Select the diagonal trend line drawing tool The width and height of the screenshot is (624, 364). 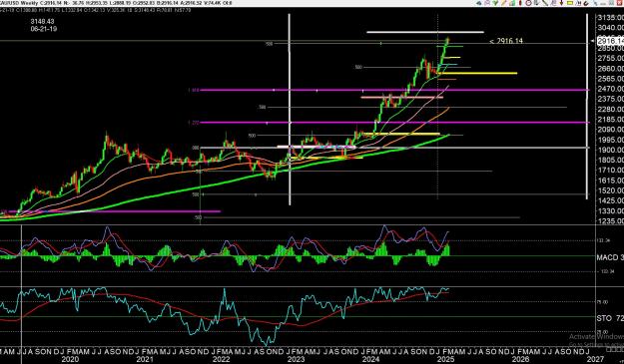[545, 3]
